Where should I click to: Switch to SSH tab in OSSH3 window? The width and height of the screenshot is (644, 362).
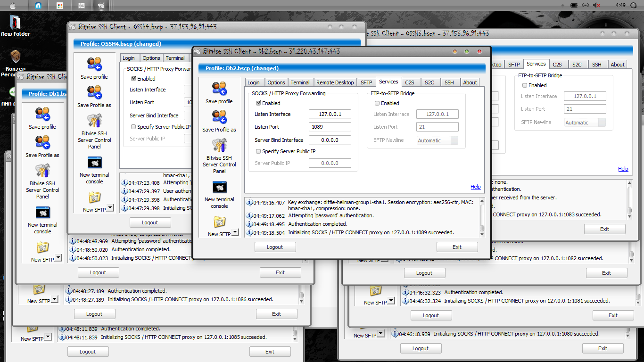point(597,64)
